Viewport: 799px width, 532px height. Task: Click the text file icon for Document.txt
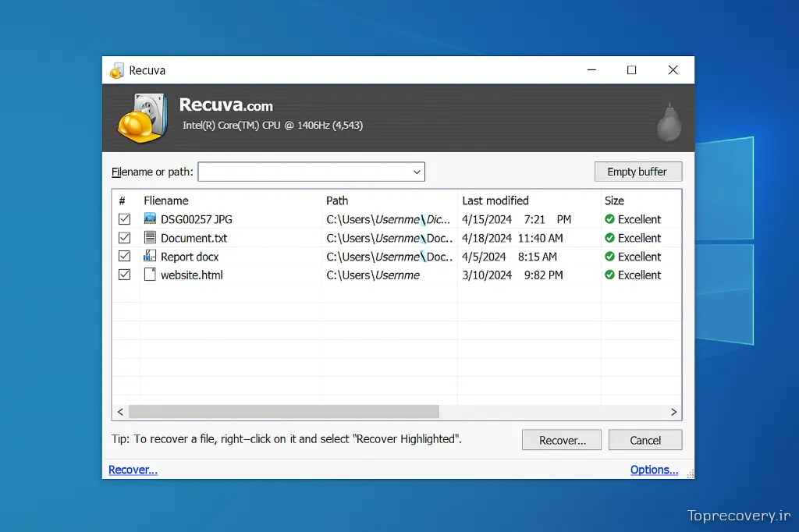151,238
